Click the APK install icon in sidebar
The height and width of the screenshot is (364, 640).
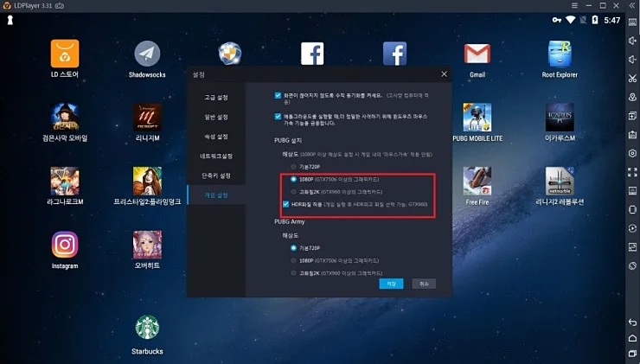click(632, 135)
